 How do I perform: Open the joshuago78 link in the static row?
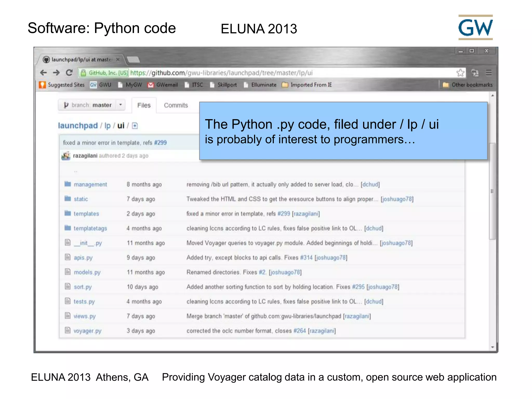pyautogui.click(x=397, y=199)
